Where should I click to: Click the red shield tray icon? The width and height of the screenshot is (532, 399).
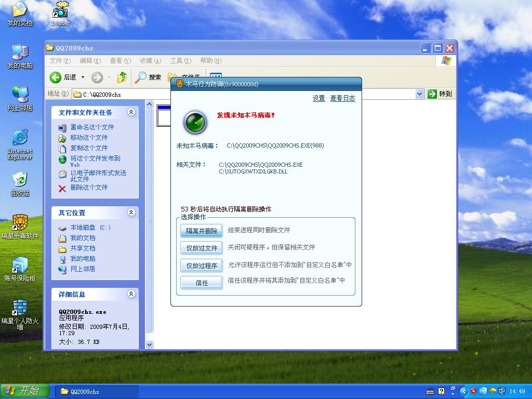[x=474, y=391]
